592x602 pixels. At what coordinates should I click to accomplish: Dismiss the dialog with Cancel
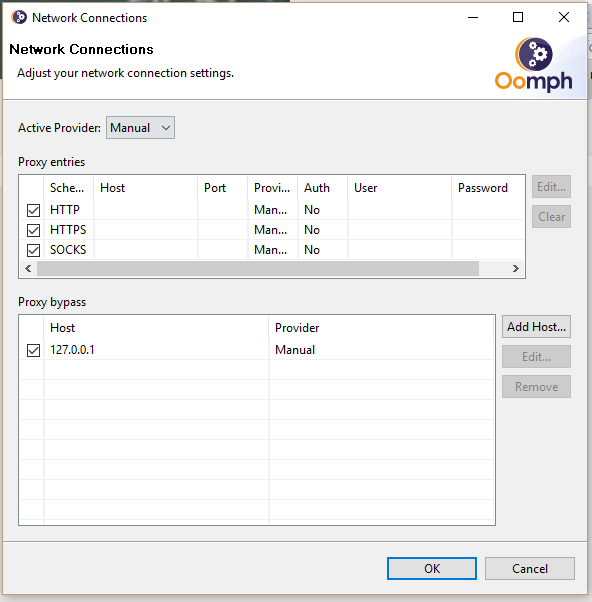pyautogui.click(x=530, y=569)
